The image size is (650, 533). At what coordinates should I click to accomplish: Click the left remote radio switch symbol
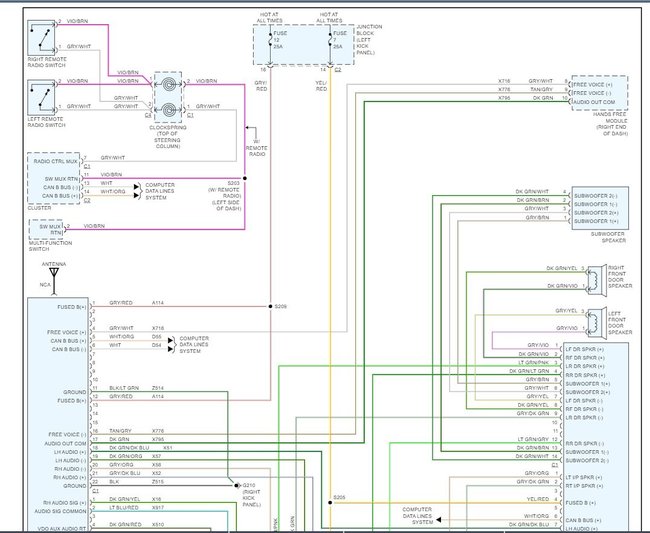[x=41, y=97]
